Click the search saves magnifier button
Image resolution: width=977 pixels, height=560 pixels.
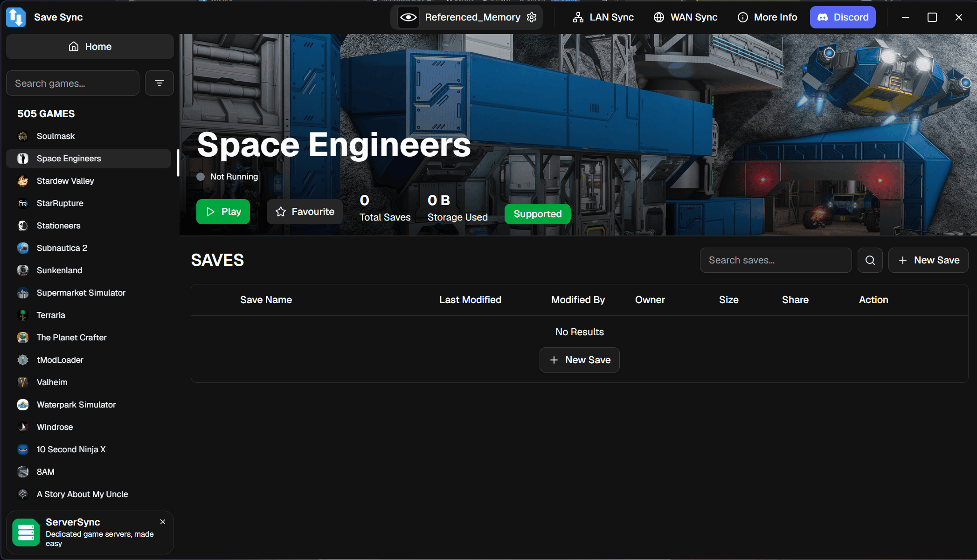(870, 260)
